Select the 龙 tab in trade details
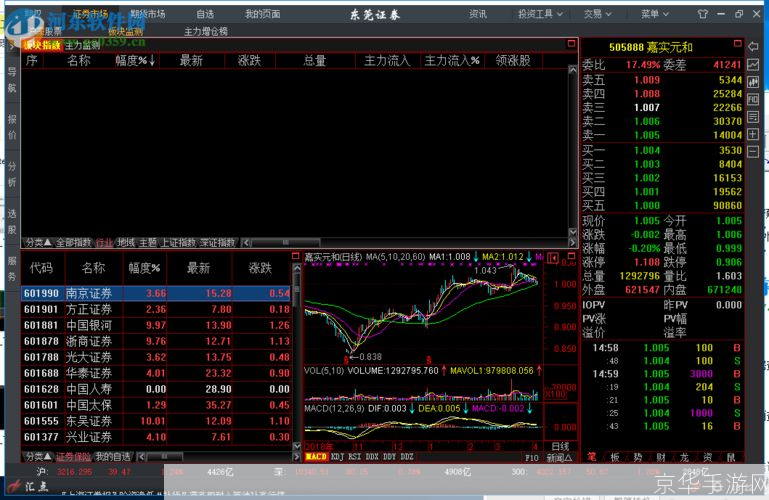The width and height of the screenshot is (769, 500). click(684, 457)
